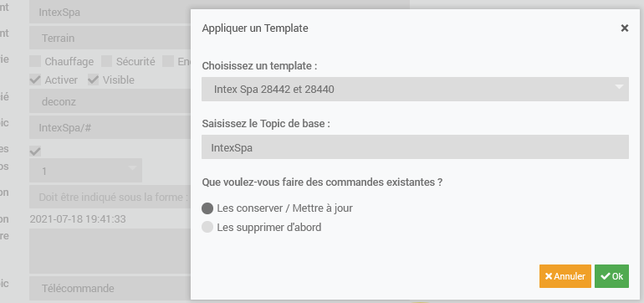The width and height of the screenshot is (644, 303).
Task: Click the Annuler button
Action: click(565, 276)
